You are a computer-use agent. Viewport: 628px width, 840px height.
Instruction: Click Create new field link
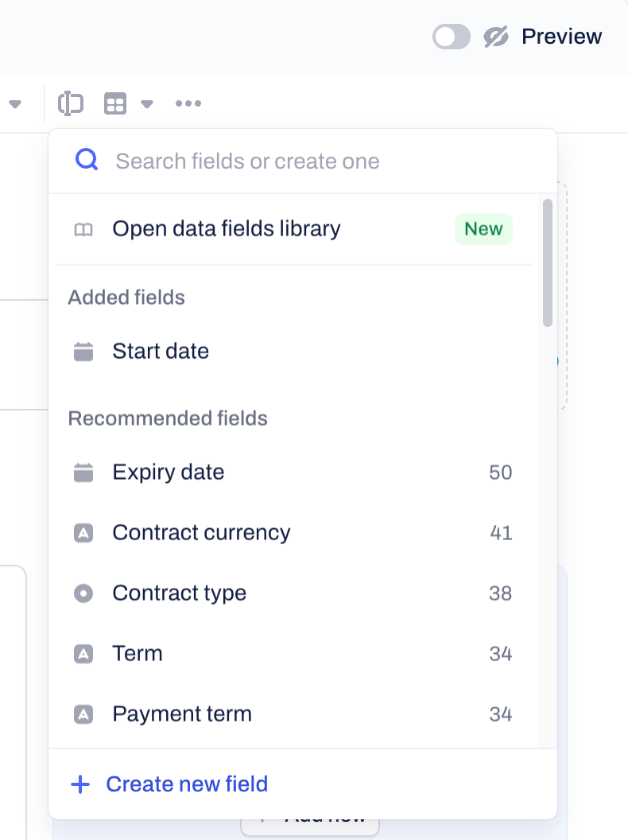coord(169,784)
